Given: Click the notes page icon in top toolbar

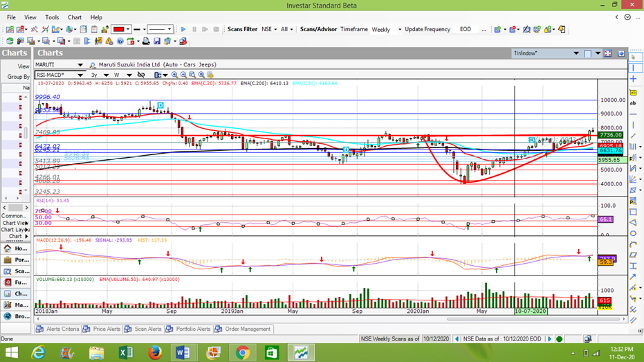Looking at the screenshot, I should [x=84, y=29].
